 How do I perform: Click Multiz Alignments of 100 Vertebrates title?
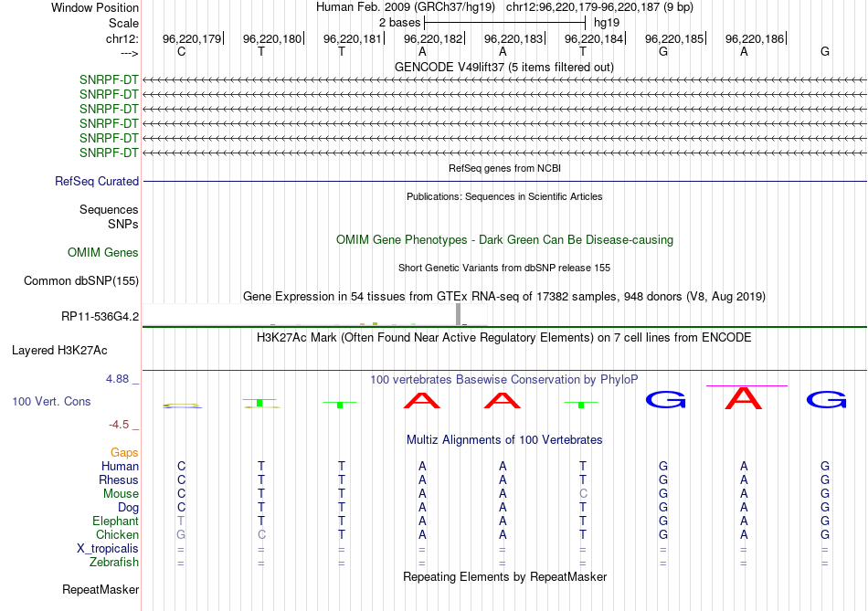point(504,440)
